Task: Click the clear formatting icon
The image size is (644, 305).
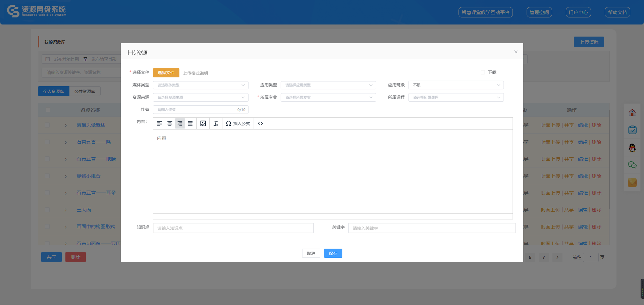Action: coord(216,123)
